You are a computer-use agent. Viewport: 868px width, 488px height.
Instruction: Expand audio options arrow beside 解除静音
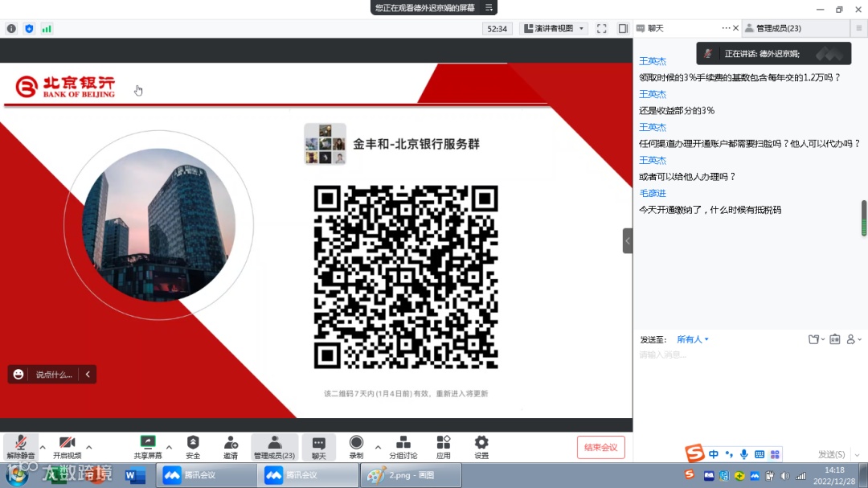(x=43, y=446)
